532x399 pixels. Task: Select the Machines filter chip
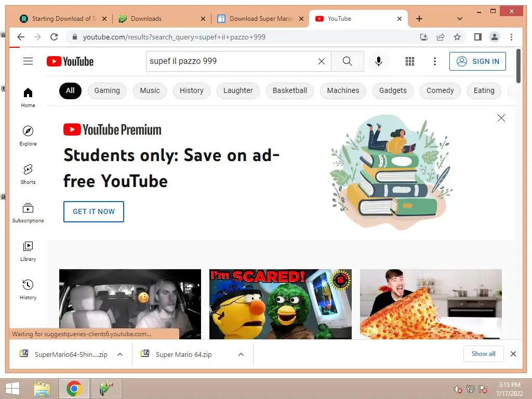click(343, 90)
